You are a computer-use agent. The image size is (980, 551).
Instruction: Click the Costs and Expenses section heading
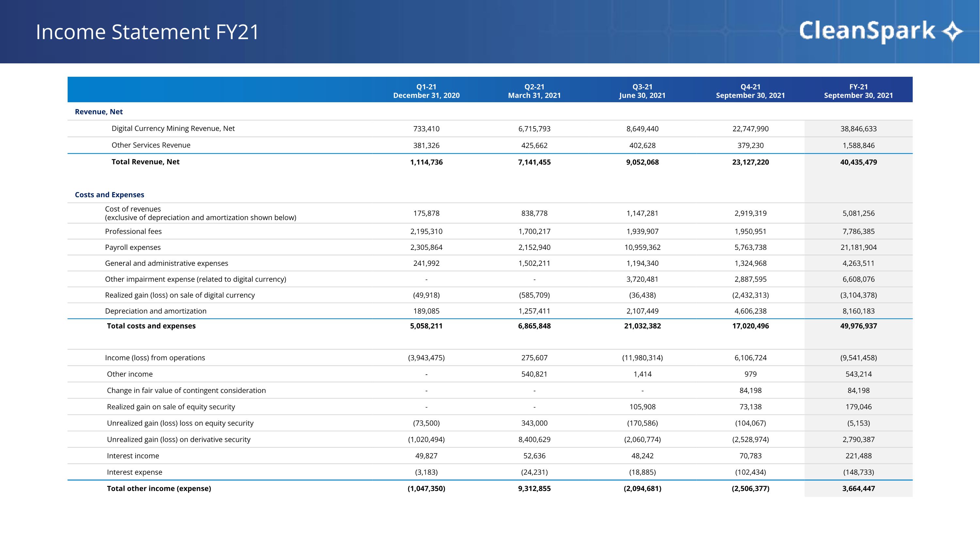pos(109,195)
